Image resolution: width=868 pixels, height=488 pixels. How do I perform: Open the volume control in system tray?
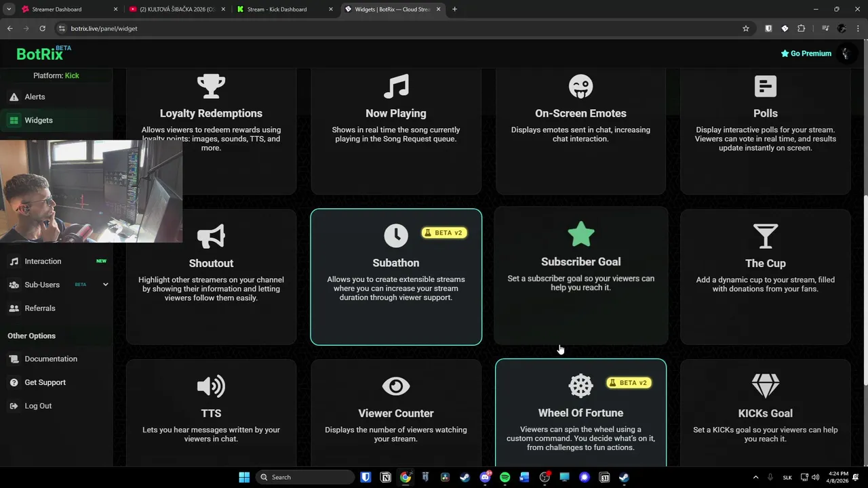coord(816,477)
